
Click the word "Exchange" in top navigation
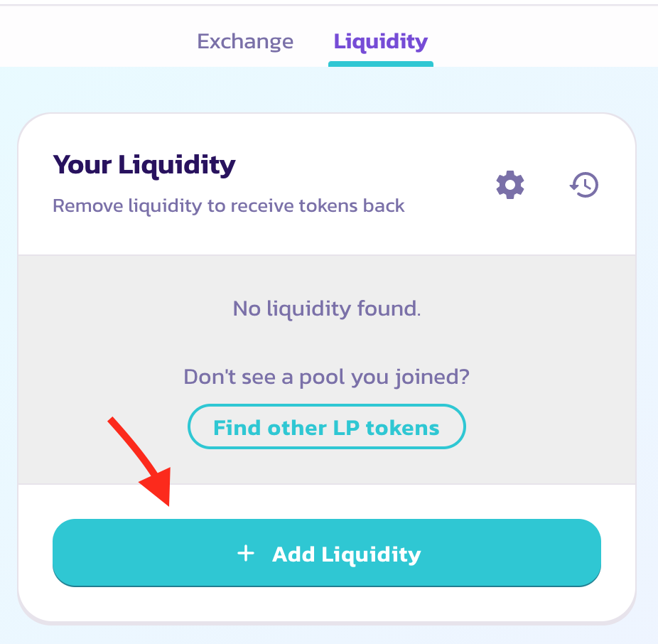pos(245,42)
